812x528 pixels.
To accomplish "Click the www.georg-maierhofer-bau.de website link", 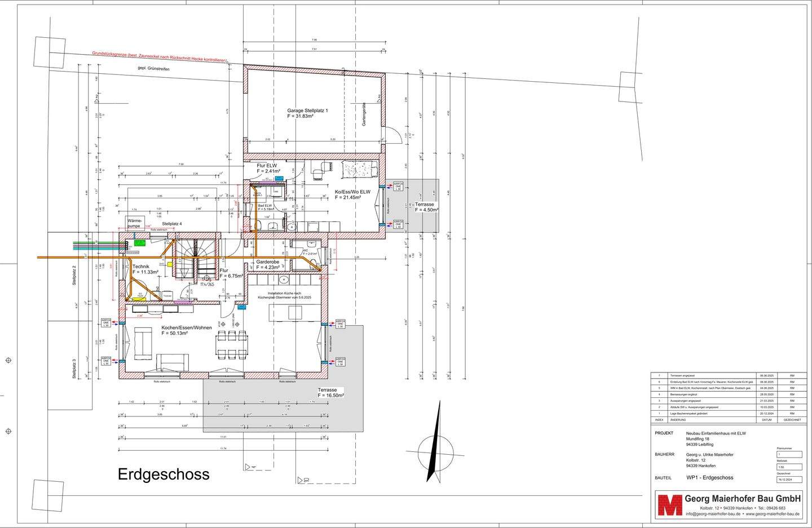I will pos(773,514).
